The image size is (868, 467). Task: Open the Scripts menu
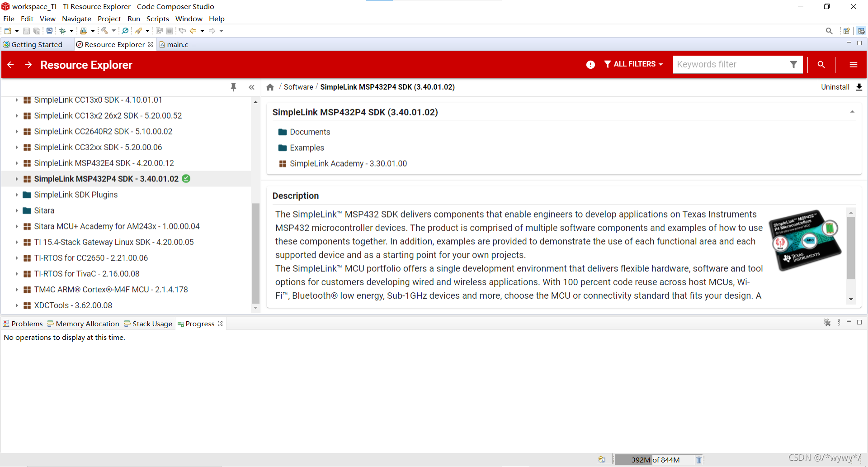157,19
